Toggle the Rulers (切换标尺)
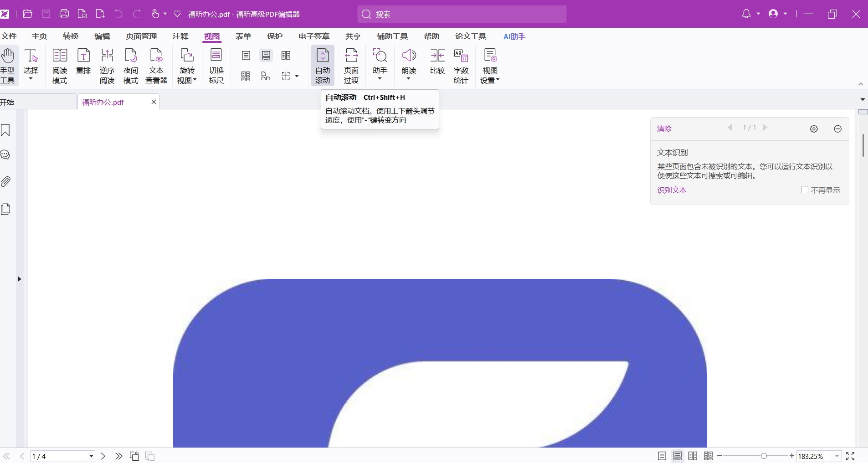This screenshot has height=463, width=868. pyautogui.click(x=216, y=66)
